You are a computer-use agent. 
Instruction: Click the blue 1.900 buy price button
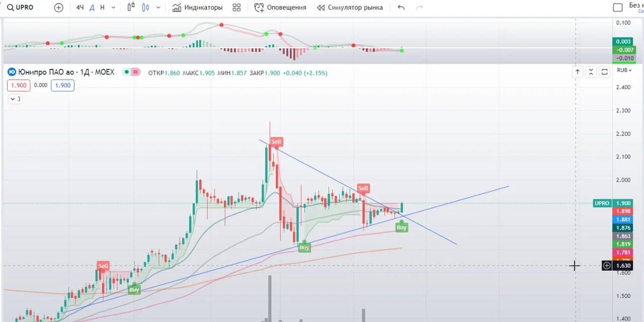(x=63, y=86)
